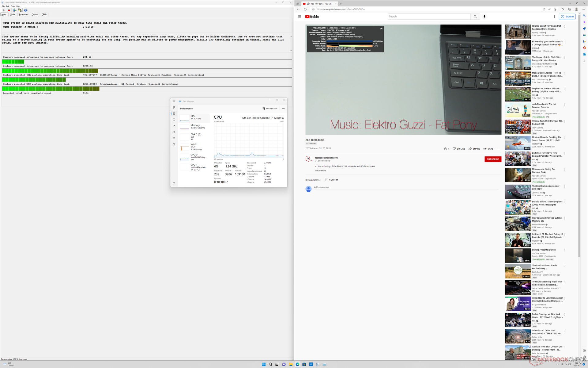Click the red Stop monitoring button in LatencyMon
This screenshot has height=368, width=588.
tap(9, 10)
